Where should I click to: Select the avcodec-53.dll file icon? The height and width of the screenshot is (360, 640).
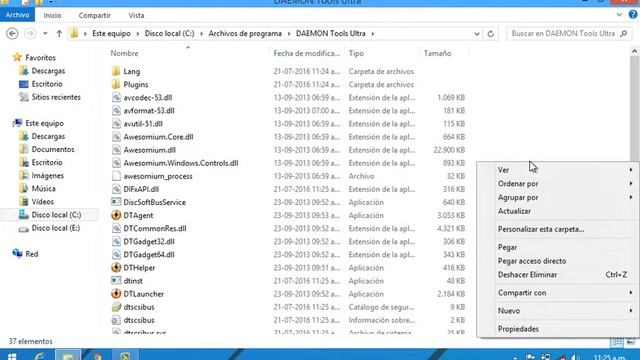(x=116, y=98)
